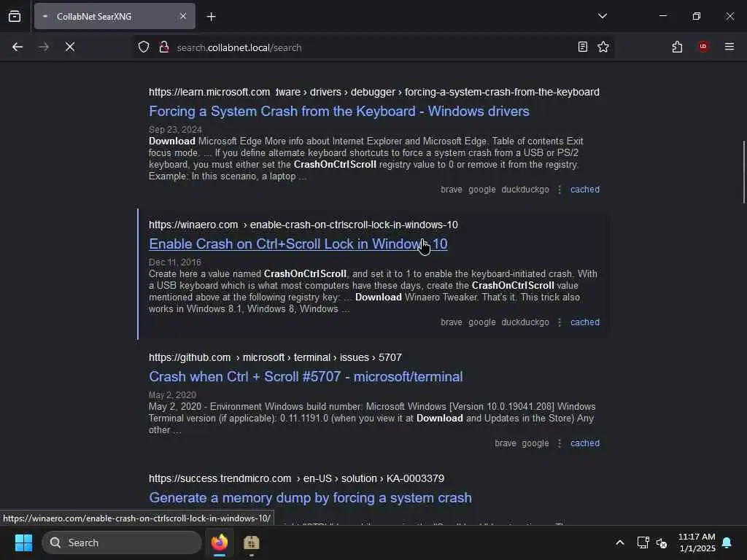This screenshot has height=560, width=747.
Task: Click github.com microsoft terminal issues URL
Action: (275, 357)
